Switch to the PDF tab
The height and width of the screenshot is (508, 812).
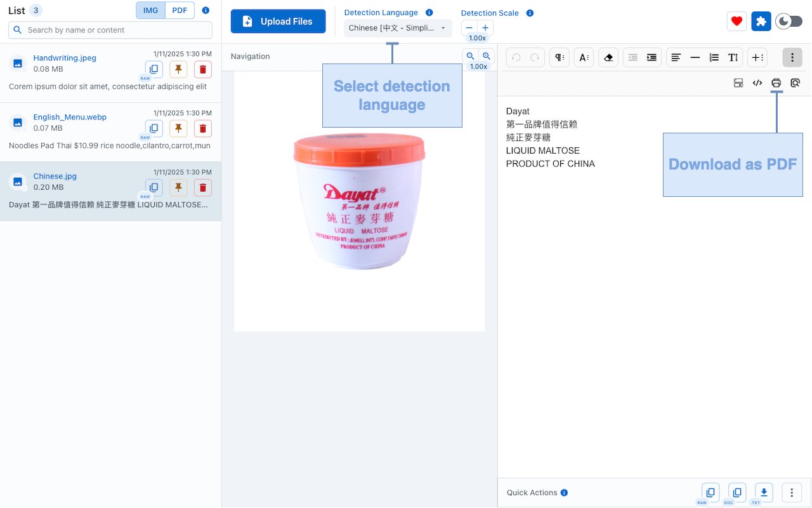[x=180, y=10]
